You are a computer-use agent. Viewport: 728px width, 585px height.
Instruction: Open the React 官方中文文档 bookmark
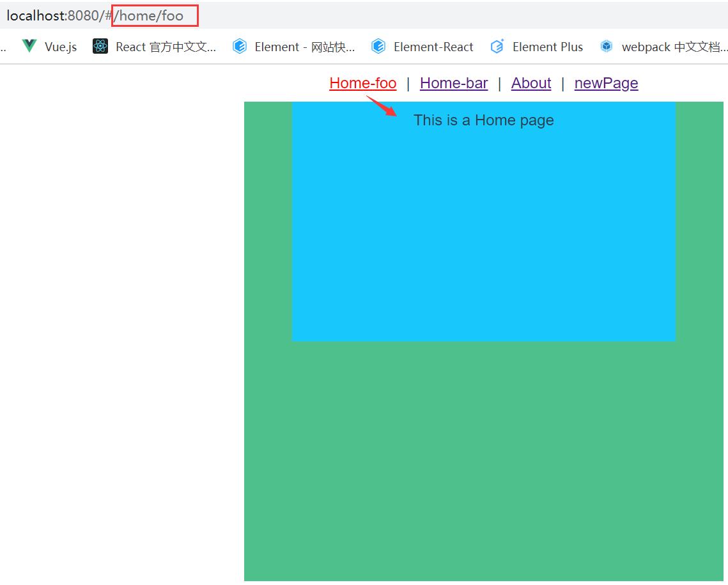154,47
